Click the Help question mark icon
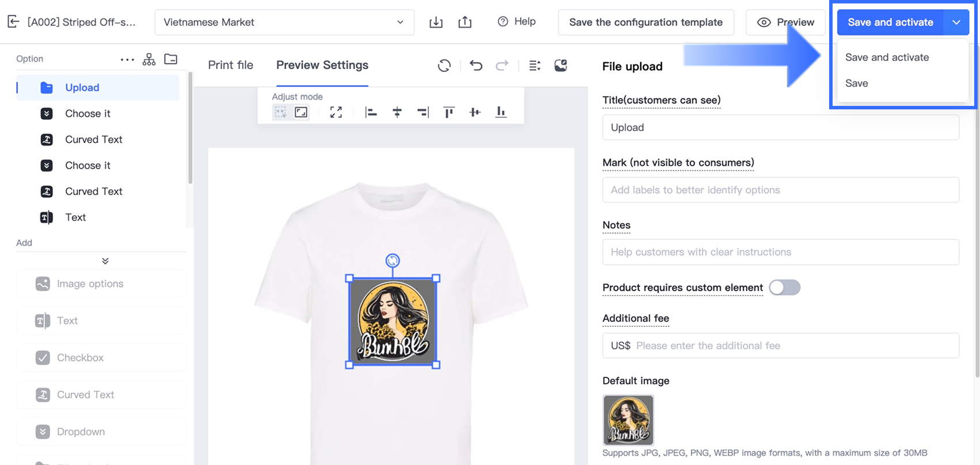The image size is (980, 465). pyautogui.click(x=503, y=21)
